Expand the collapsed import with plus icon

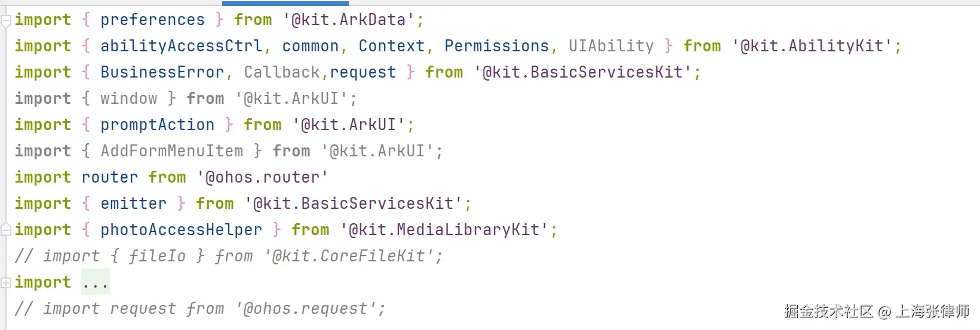pyautogui.click(x=6, y=282)
